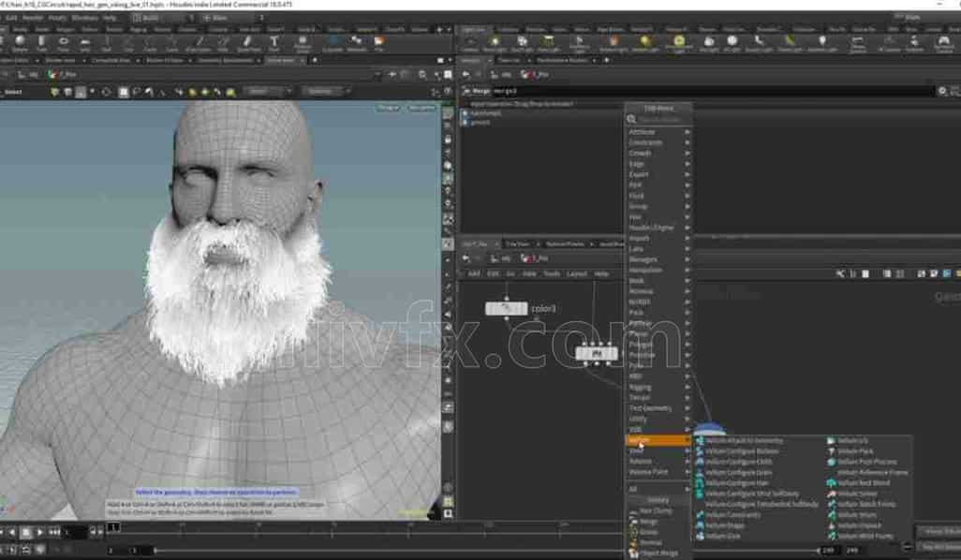Screen dimensions: 961x560
Task: Select Object Merge from History list
Action: 657,553
